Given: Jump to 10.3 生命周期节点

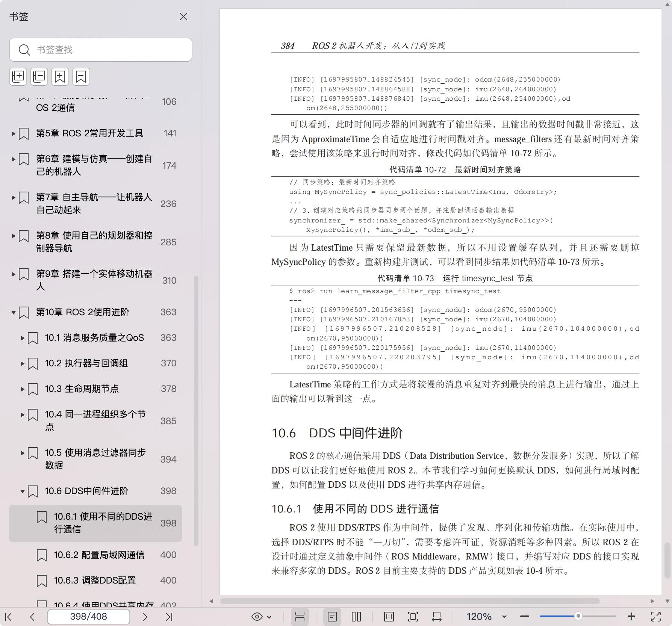Looking at the screenshot, I should pos(82,389).
